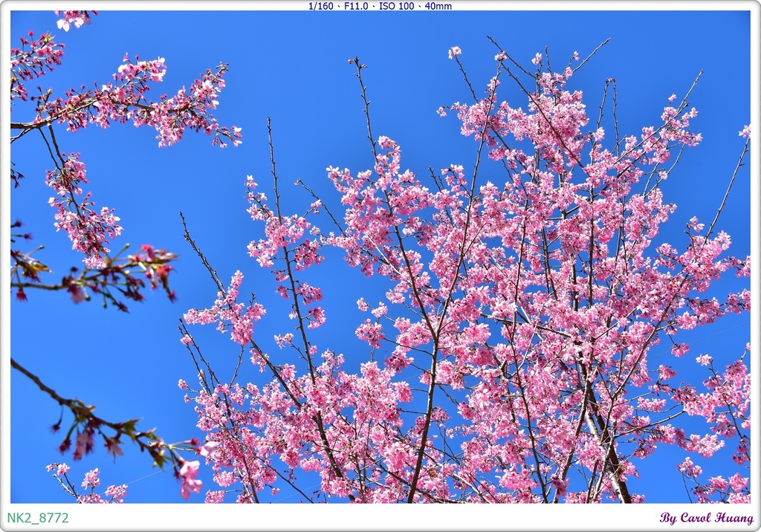Image resolution: width=761 pixels, height=532 pixels.
Task: Click the EXIF text '1/160 F11.0 ISO 100 40mm'
Action: [x=380, y=6]
